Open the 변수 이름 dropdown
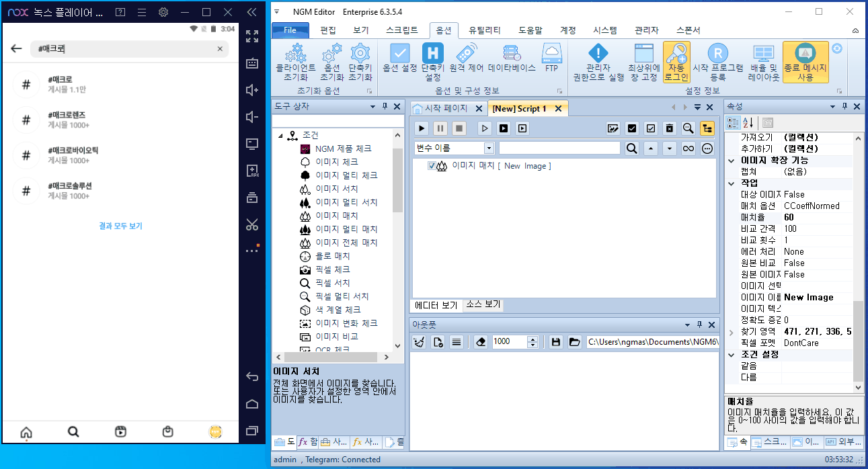The width and height of the screenshot is (868, 469). pos(489,148)
